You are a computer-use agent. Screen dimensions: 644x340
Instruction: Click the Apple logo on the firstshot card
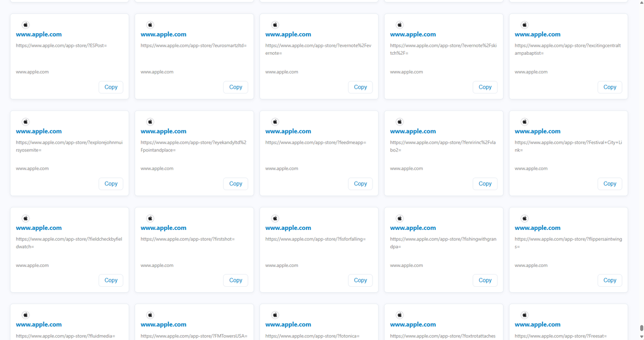(150, 218)
